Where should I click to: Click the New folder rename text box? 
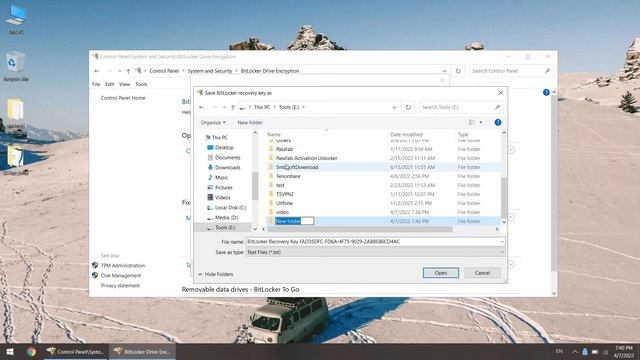tap(294, 221)
